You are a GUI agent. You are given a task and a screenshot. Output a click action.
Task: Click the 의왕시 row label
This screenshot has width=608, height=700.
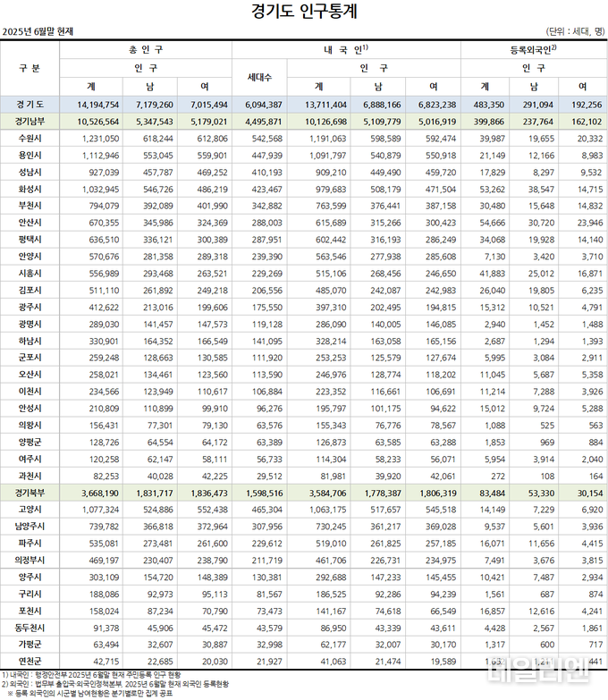pos(30,425)
